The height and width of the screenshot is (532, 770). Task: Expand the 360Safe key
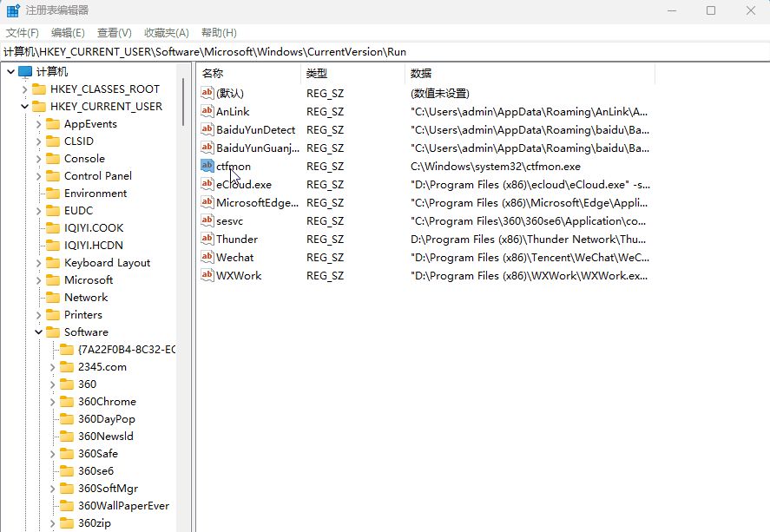point(53,454)
